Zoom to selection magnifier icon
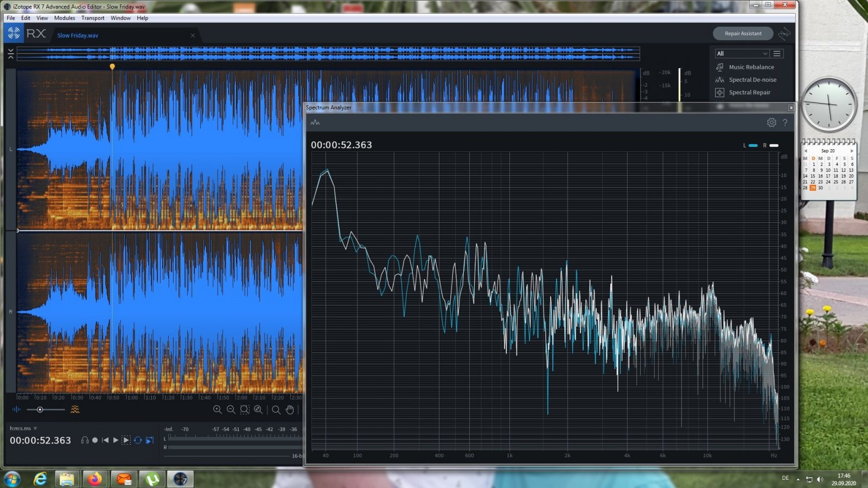 pyautogui.click(x=245, y=410)
